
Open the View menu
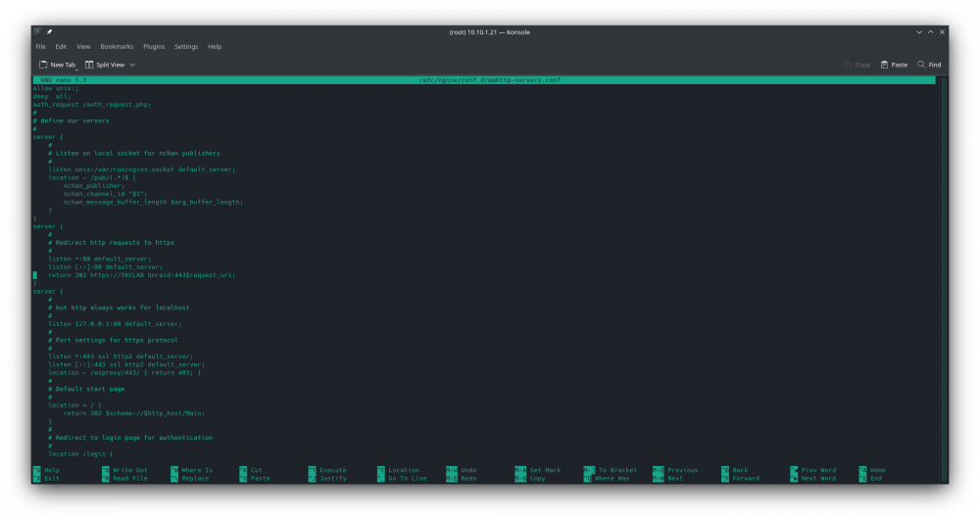coord(83,46)
